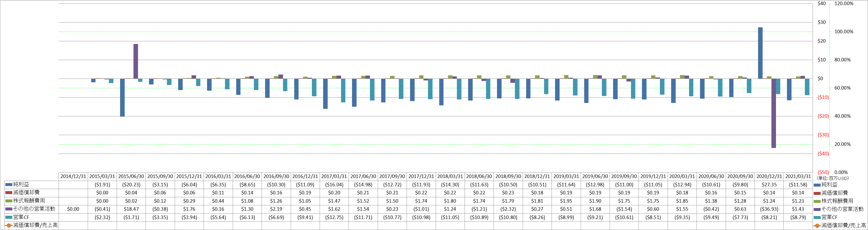
Task: Click the long negative purple bar at 2020/12/31
Action: tap(774, 113)
